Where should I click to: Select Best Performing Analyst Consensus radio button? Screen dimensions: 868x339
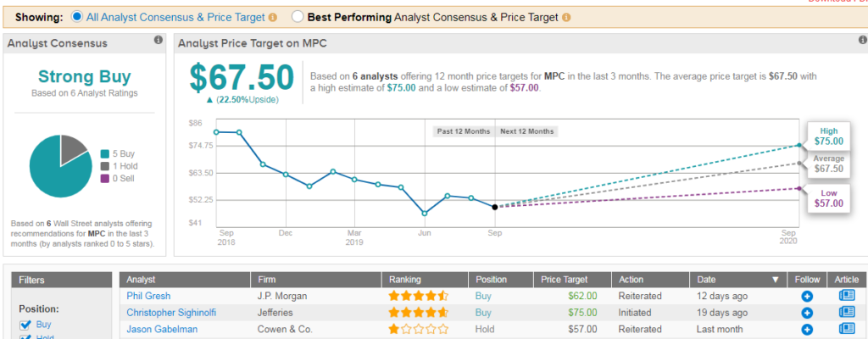coord(297,17)
